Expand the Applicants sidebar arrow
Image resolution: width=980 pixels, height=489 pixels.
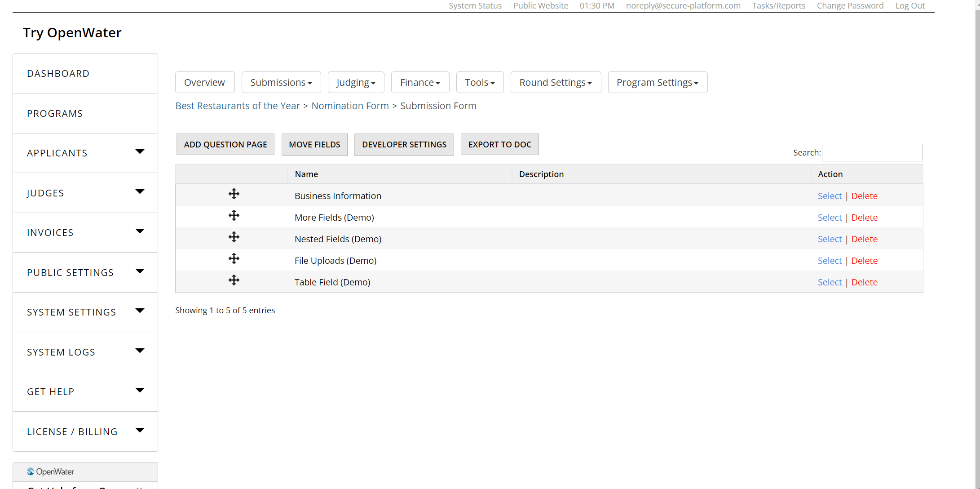coord(140,152)
